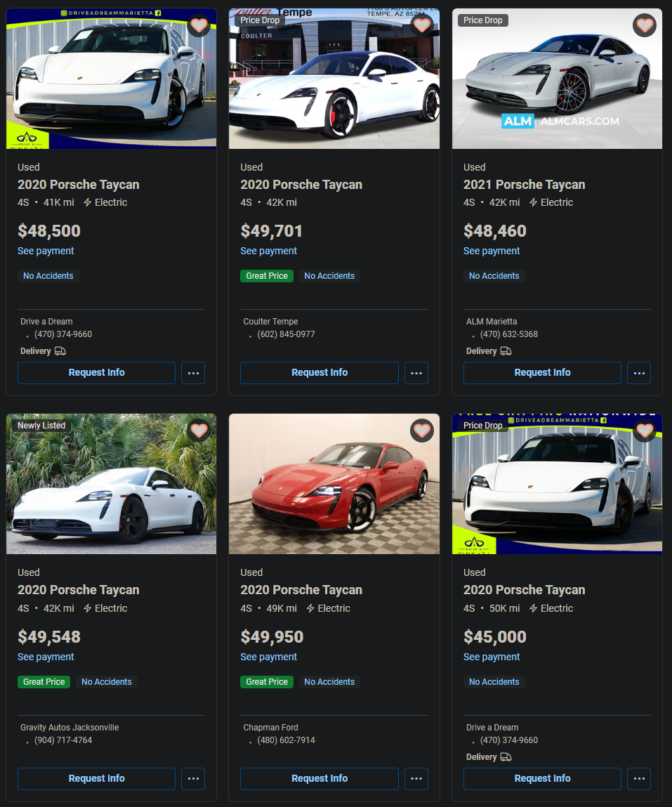
Task: Favorite the red Chapman Ford Taycan
Action: click(x=422, y=431)
